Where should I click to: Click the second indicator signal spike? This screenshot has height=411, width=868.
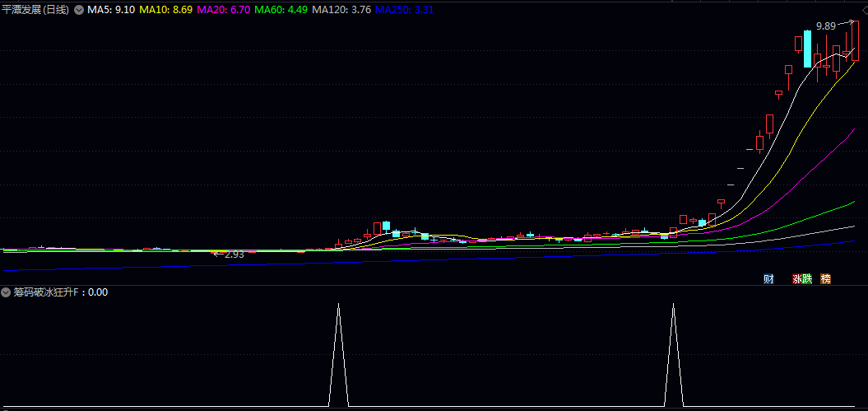673,354
